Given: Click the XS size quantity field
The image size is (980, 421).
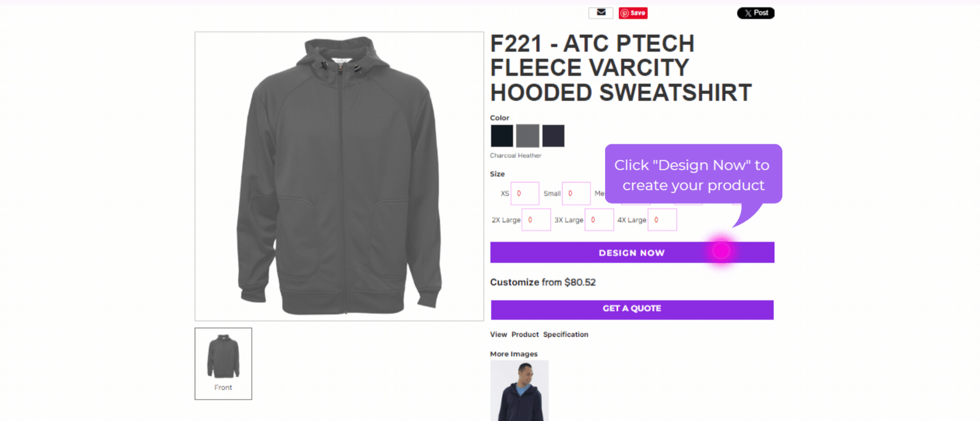Looking at the screenshot, I should [525, 194].
